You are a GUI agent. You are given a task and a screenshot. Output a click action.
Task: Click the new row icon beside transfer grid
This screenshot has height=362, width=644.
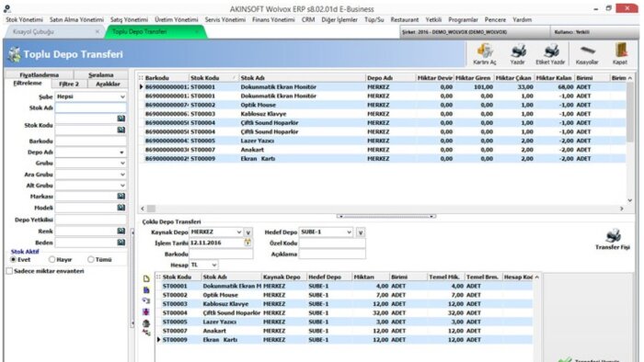(146, 278)
